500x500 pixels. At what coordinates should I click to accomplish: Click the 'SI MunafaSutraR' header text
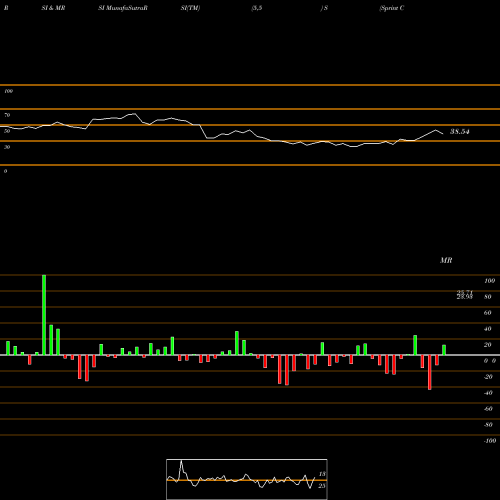[123, 8]
